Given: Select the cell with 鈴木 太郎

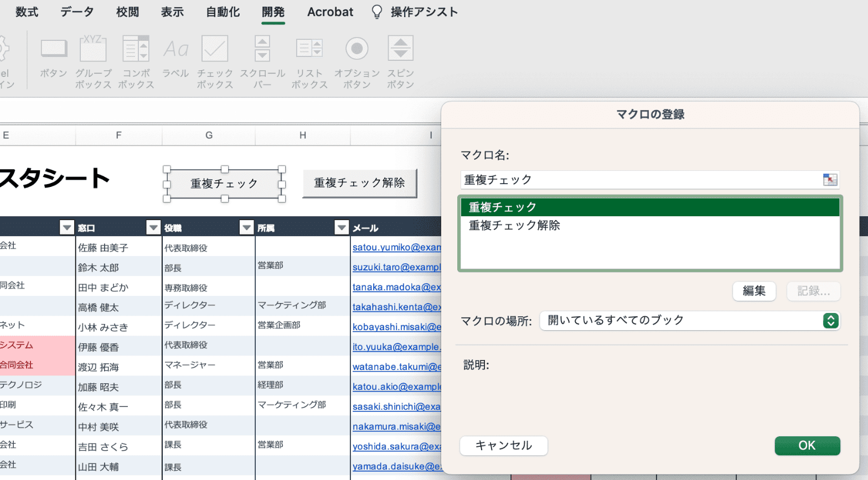Looking at the screenshot, I should click(118, 267).
